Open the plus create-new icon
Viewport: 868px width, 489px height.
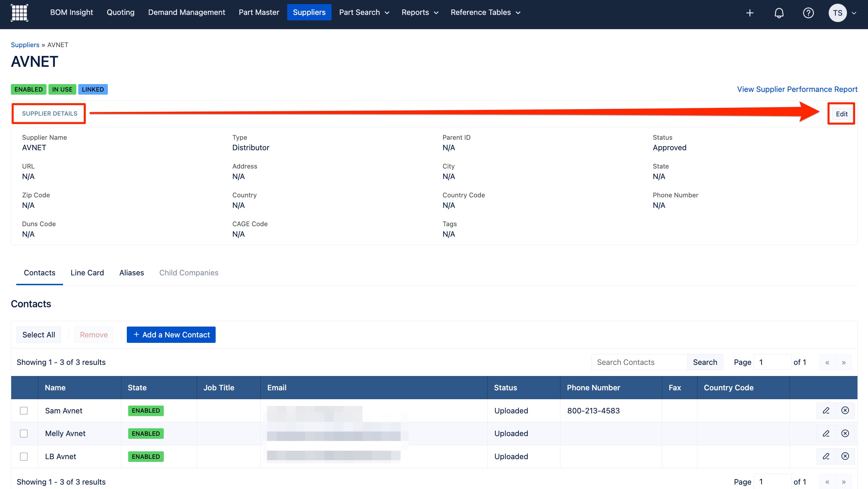(x=750, y=13)
